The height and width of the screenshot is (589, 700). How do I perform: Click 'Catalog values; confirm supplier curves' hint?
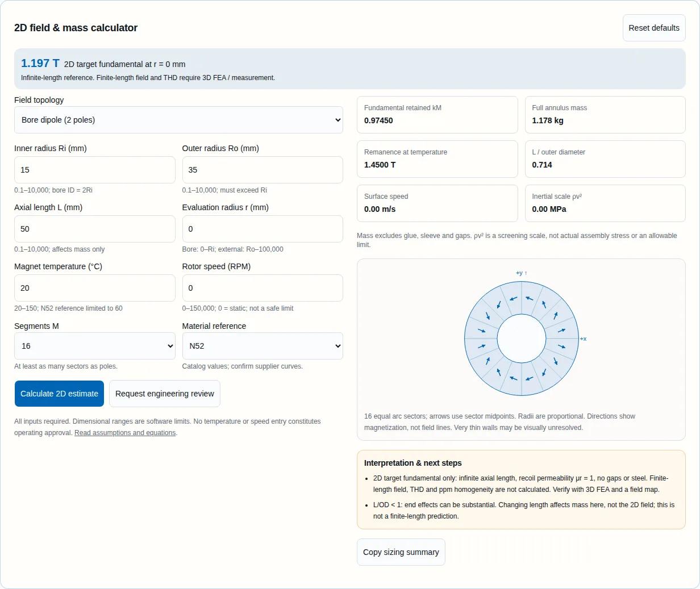click(243, 366)
